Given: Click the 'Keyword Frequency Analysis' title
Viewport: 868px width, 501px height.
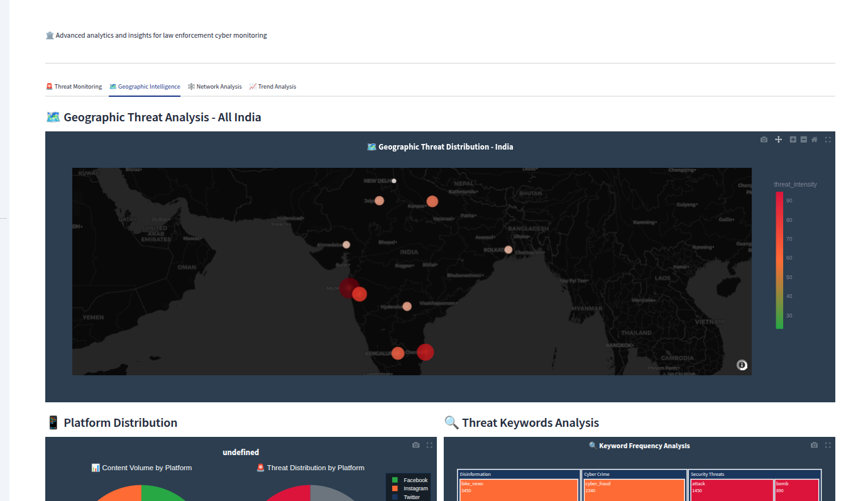Looking at the screenshot, I should click(x=639, y=446).
